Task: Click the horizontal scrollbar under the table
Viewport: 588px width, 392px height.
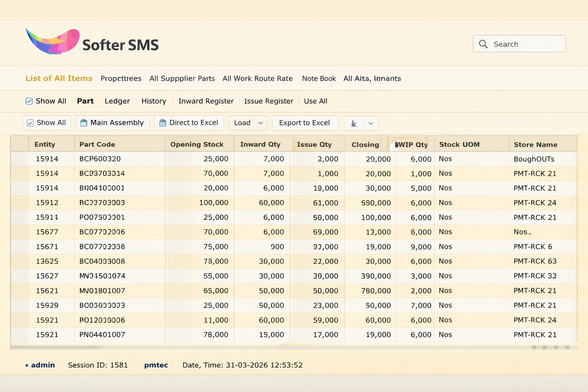Action: point(293,347)
